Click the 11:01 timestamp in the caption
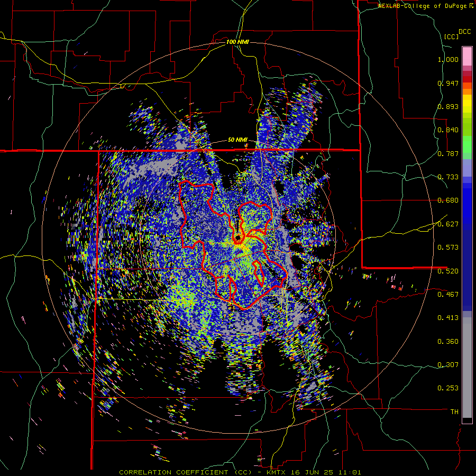The height and width of the screenshot is (476, 476). 349,472
